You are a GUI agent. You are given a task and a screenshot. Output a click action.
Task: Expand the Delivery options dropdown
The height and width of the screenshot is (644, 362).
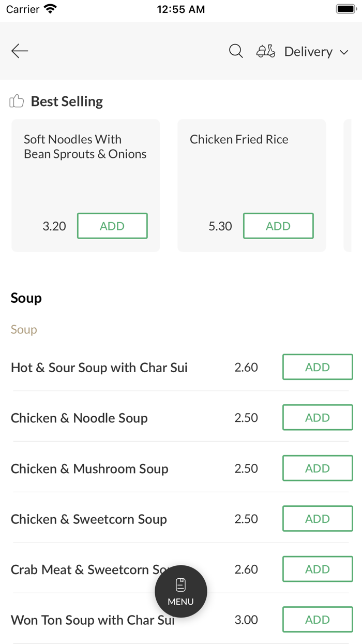click(x=316, y=52)
